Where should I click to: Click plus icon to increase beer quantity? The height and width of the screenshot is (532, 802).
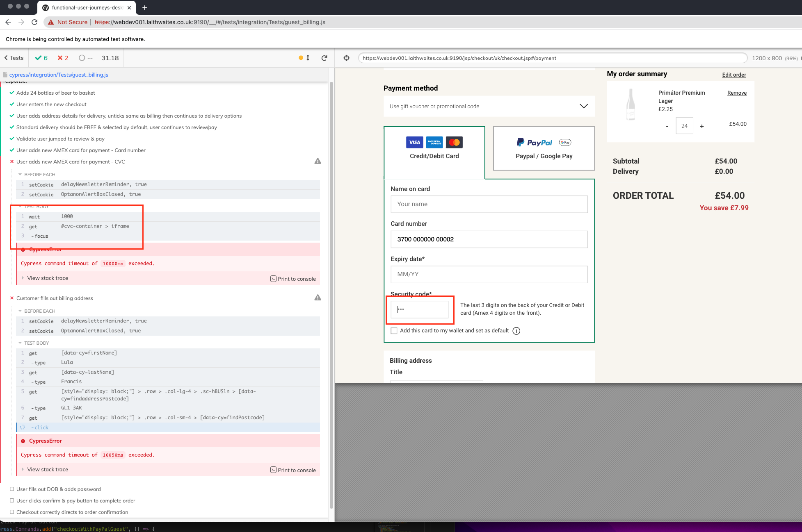point(702,126)
